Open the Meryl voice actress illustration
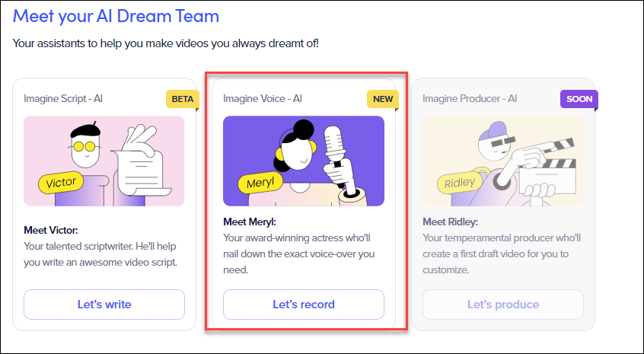Image resolution: width=644 pixels, height=354 pixels. coord(304,161)
